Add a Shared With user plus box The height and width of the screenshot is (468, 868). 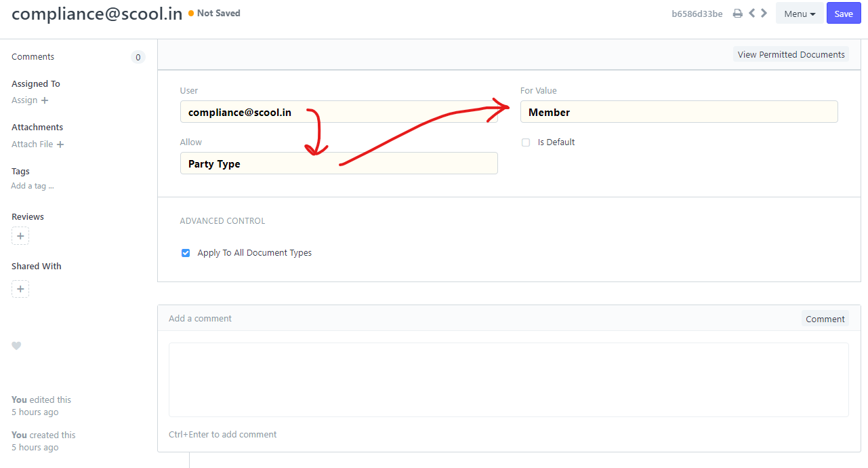pyautogui.click(x=20, y=289)
